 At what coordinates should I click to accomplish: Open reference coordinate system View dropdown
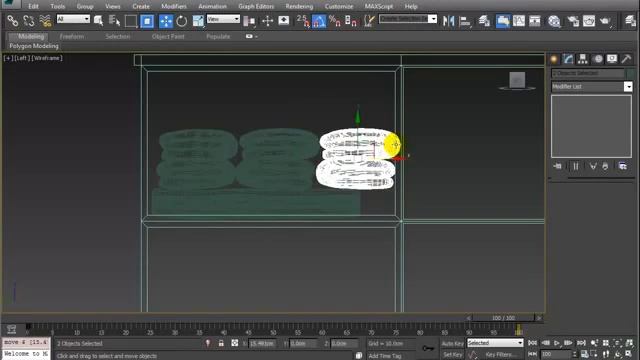(223, 19)
